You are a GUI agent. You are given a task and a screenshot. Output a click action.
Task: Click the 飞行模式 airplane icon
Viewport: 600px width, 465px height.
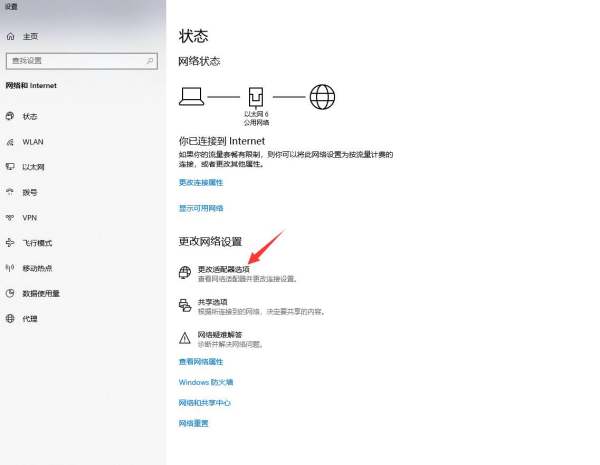(x=10, y=243)
